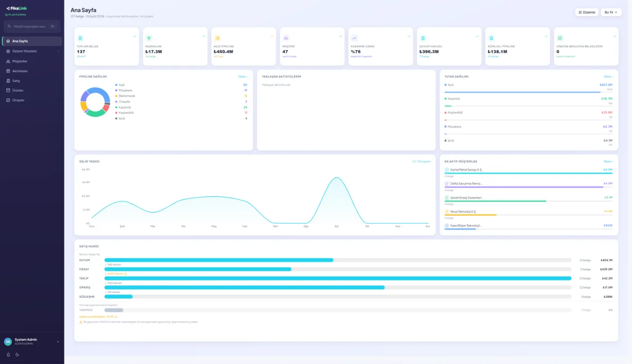Click the people icon on Müşteri card
The height and width of the screenshot is (364, 632).
pos(286,38)
